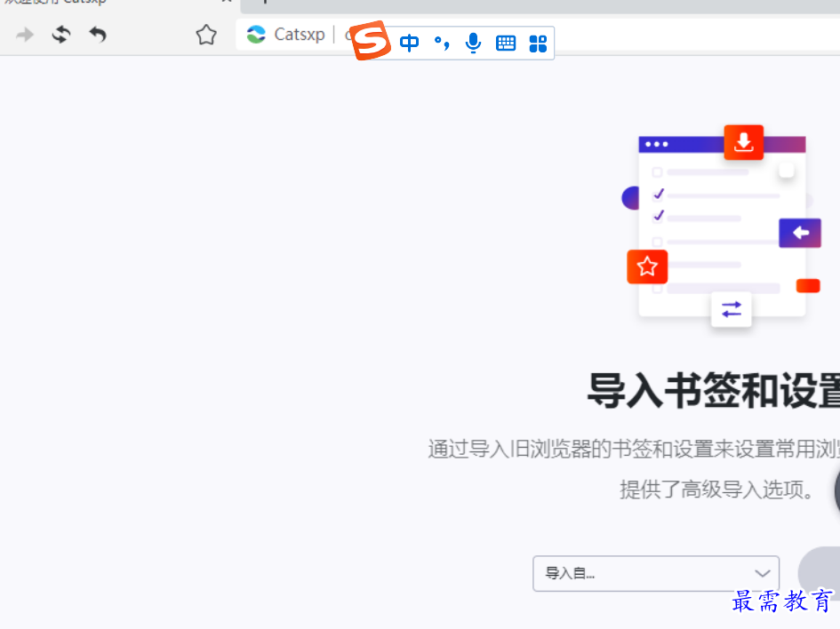Open the Sogou soft keyboard icon
This screenshot has height=629, width=840.
tap(505, 42)
